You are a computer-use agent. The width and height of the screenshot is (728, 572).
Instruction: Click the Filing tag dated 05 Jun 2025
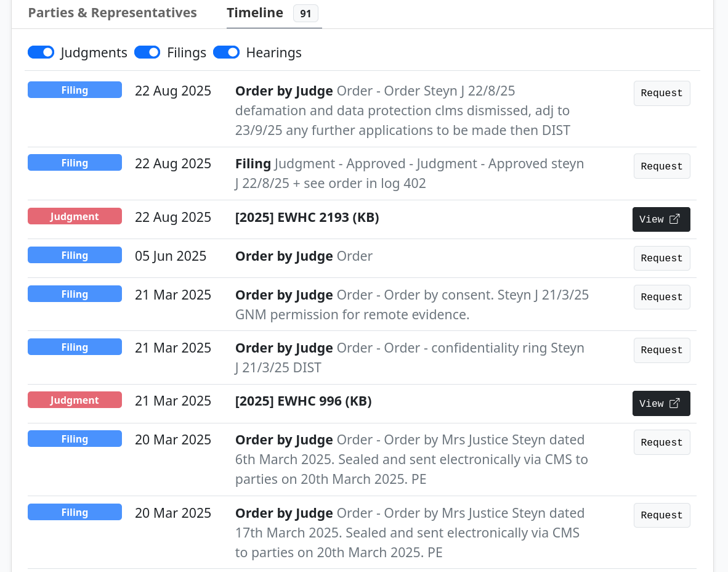pos(75,255)
